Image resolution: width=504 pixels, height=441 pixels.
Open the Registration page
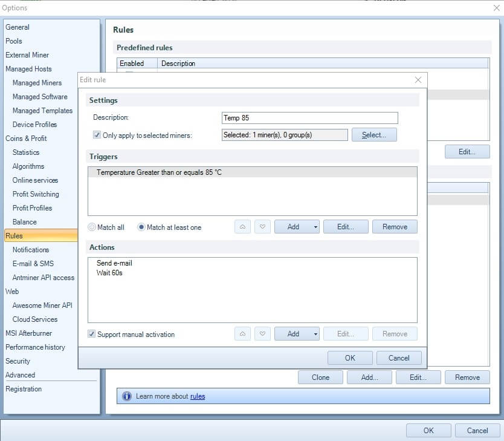click(24, 389)
